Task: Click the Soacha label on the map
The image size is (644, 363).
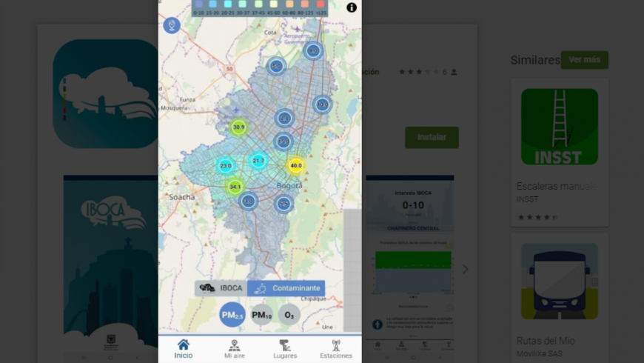Action: [181, 197]
